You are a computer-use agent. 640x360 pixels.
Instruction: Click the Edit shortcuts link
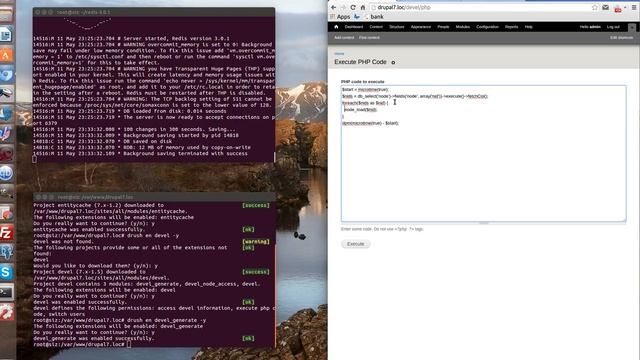tap(621, 38)
